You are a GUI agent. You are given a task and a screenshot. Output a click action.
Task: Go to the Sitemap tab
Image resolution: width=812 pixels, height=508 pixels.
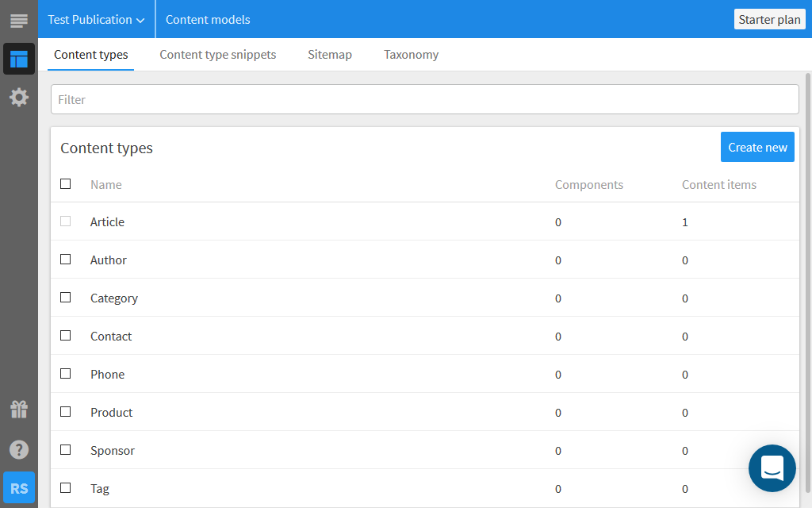330,55
